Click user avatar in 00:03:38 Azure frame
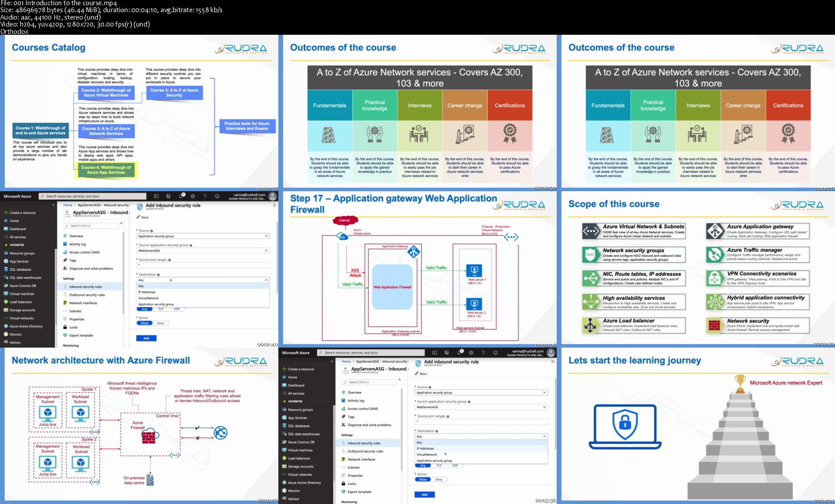Viewport: 835px width, 504px height. click(x=551, y=353)
